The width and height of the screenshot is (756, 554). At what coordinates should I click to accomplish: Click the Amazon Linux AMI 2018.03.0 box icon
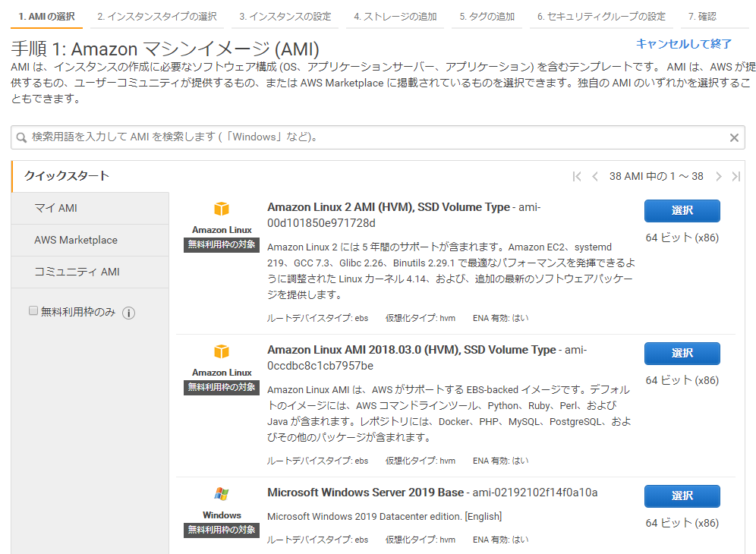[x=222, y=351]
